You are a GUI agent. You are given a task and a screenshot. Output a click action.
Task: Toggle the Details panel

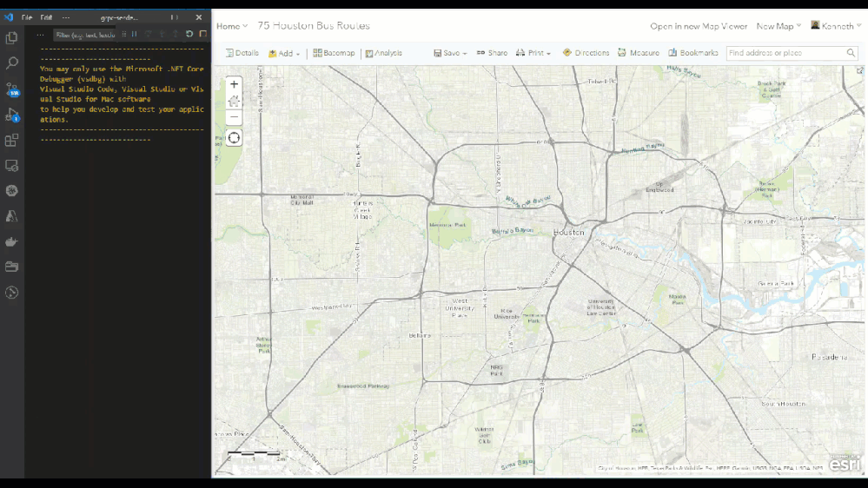(x=242, y=53)
